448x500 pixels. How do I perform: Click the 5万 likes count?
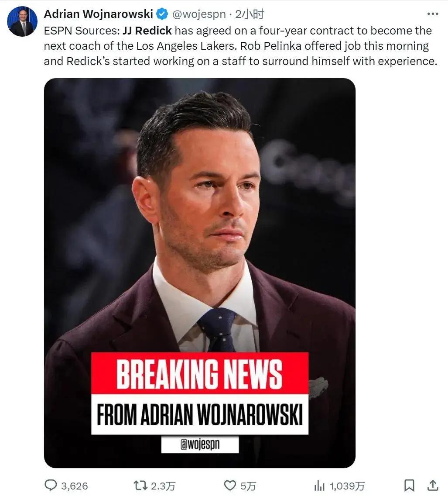[248, 486]
